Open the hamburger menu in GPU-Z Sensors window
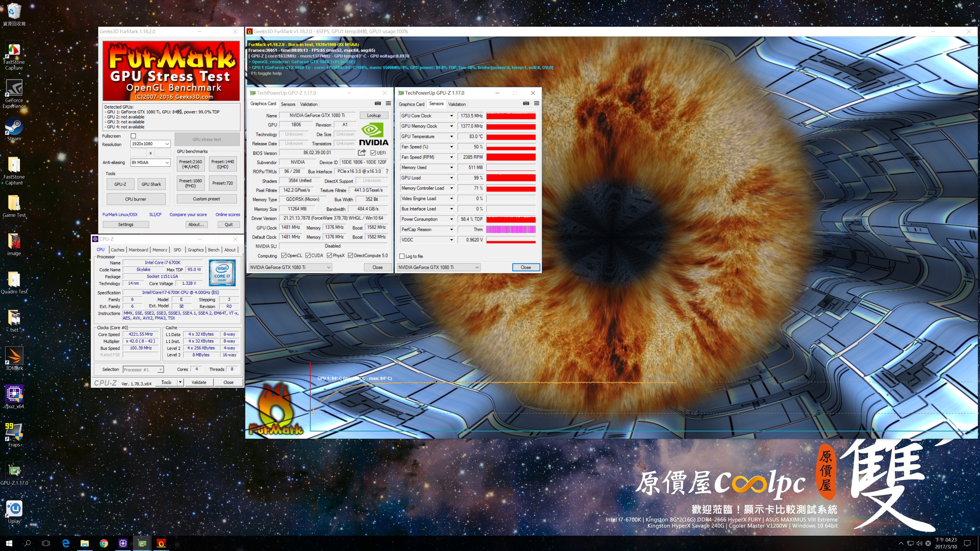Image resolution: width=980 pixels, height=551 pixels. pos(536,103)
